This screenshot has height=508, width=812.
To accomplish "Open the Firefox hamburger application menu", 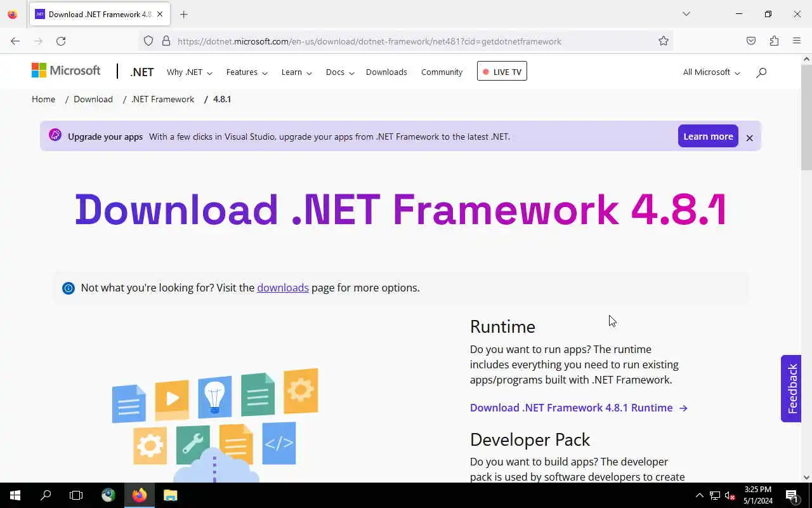I will click(x=797, y=41).
